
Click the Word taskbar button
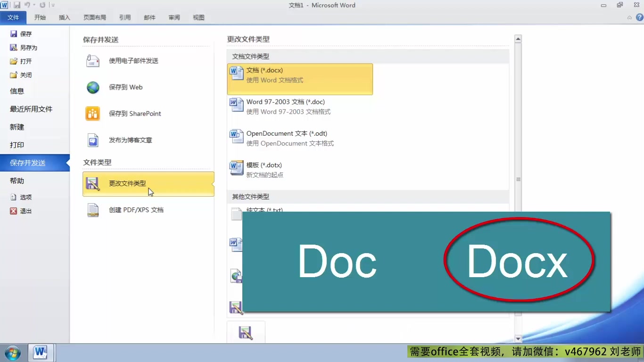(x=41, y=353)
